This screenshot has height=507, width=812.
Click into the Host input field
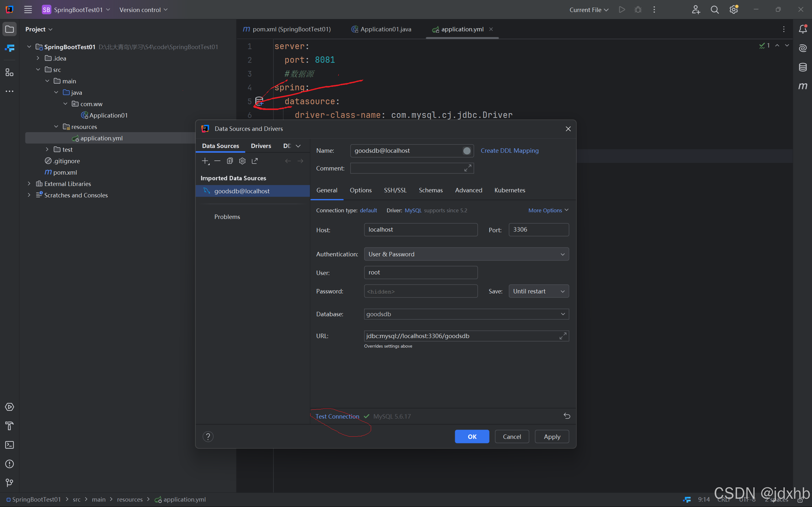tap(420, 230)
